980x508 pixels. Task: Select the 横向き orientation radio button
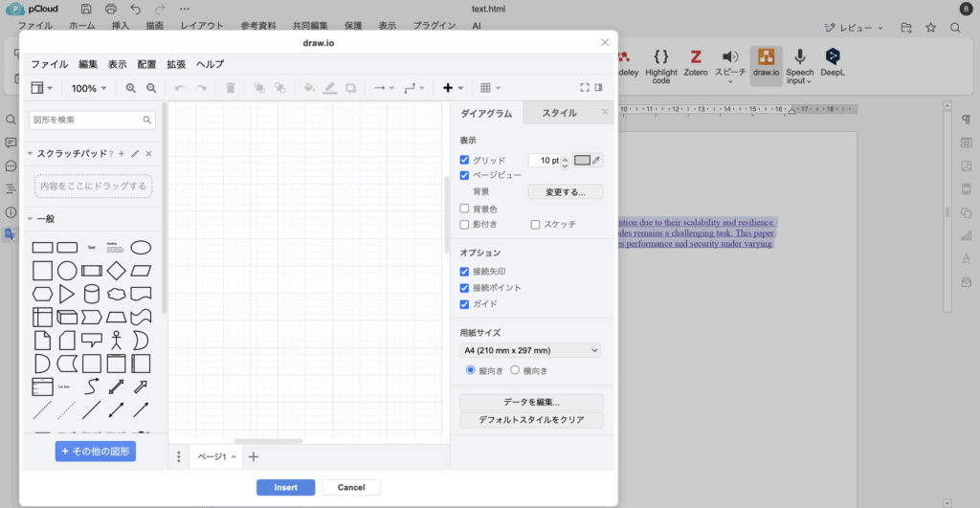click(516, 370)
